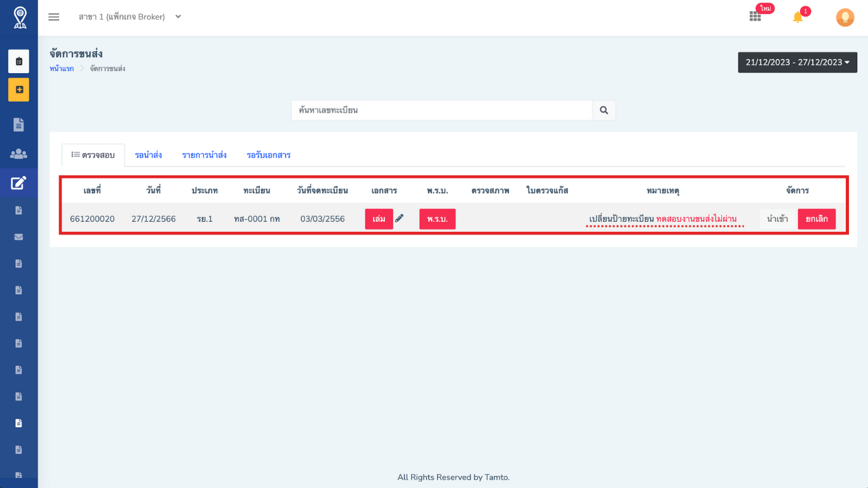
Task: Click the เอกสาร column header
Action: 384,191
